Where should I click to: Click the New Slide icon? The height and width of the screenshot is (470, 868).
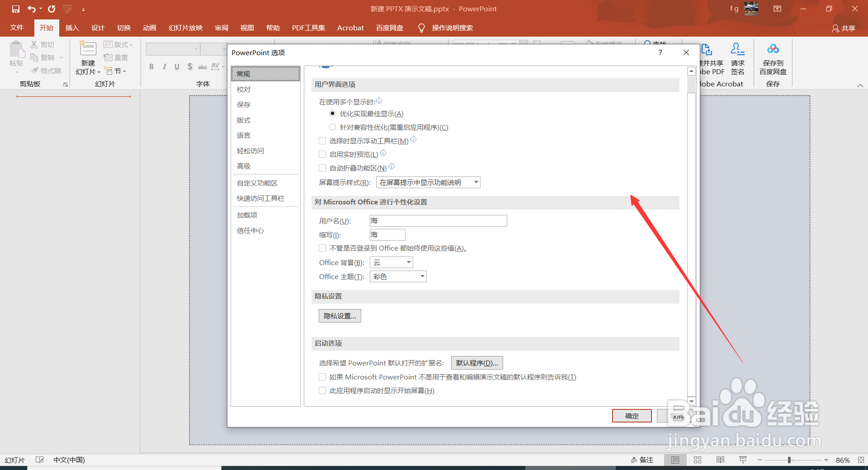(x=88, y=49)
